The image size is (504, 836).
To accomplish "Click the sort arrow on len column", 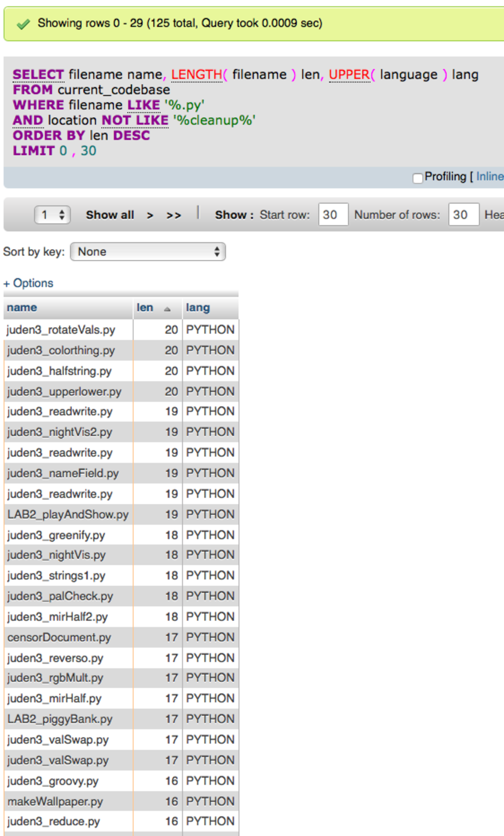I will (x=167, y=309).
